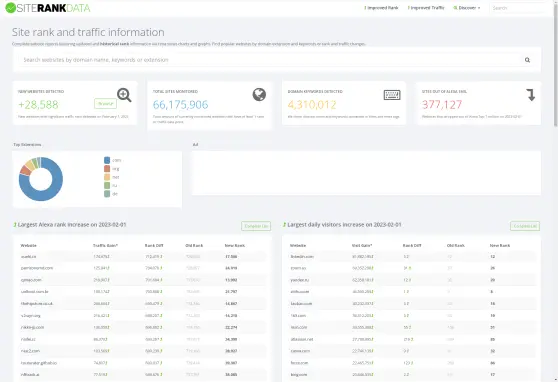Screen dimensions: 558x382
Task: Click the +28,588 new websites value
Action: tap(38, 105)
